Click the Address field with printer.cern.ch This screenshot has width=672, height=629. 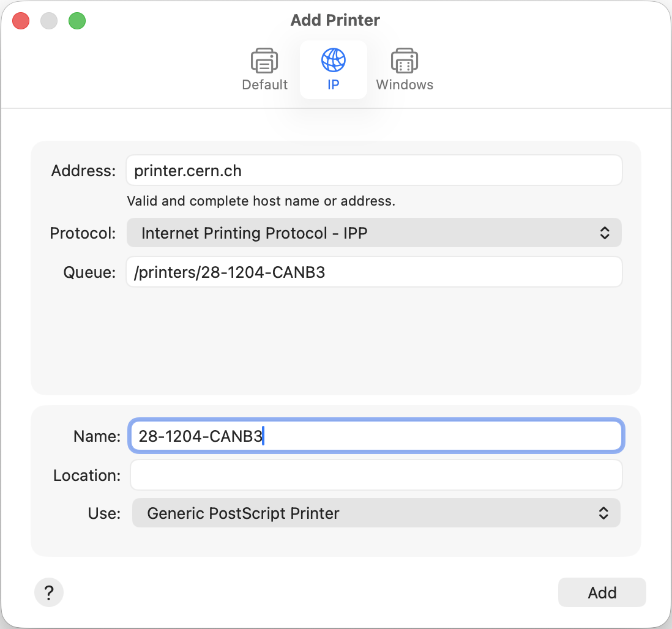pyautogui.click(x=373, y=171)
